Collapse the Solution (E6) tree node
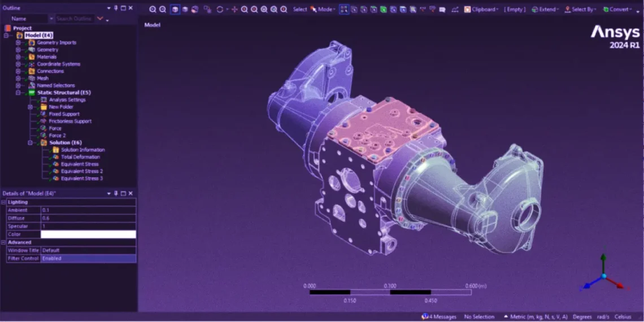644x322 pixels. click(31, 143)
